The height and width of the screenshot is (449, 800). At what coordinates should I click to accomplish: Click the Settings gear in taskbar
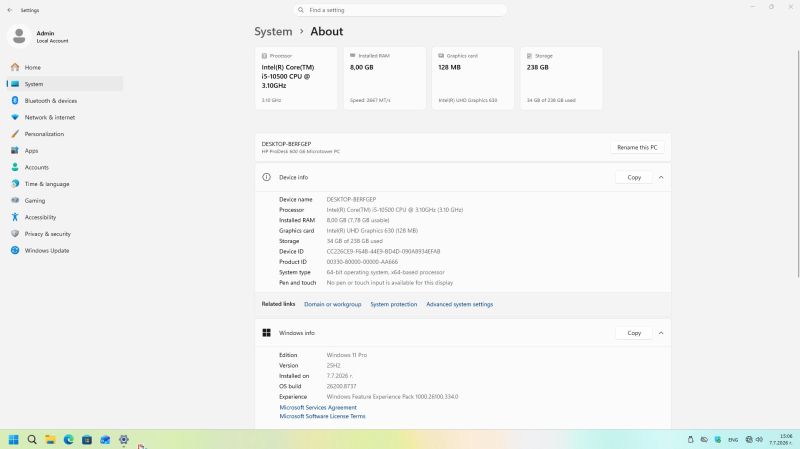(x=123, y=439)
